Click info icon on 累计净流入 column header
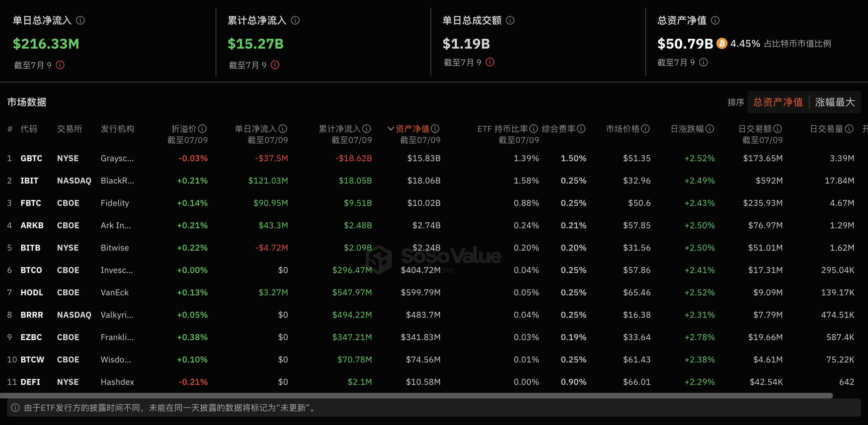The height and width of the screenshot is (425, 868). coord(367,129)
